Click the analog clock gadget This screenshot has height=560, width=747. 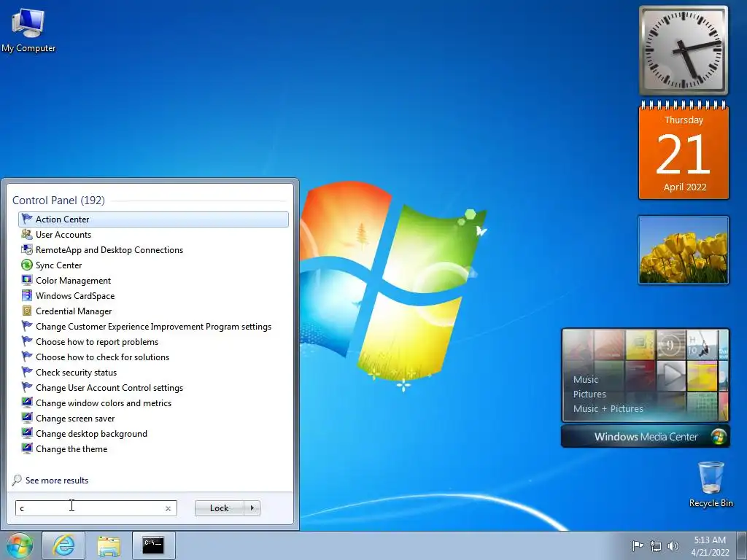[684, 50]
